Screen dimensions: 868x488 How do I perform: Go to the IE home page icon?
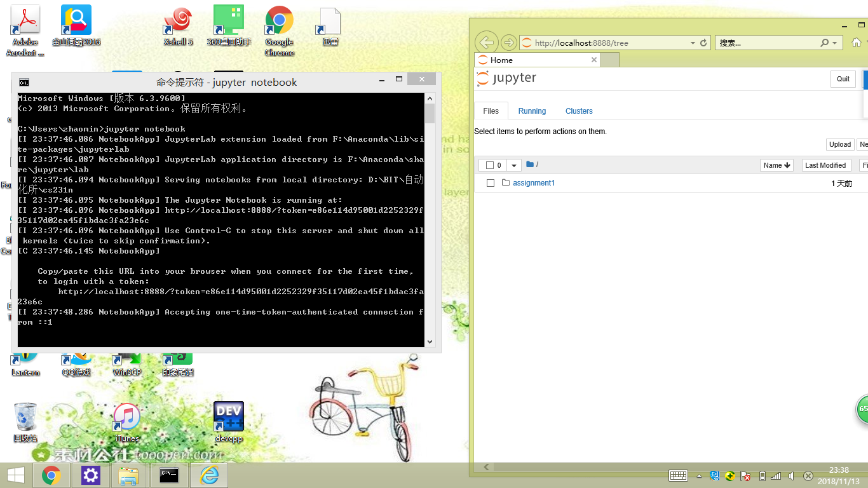[857, 43]
